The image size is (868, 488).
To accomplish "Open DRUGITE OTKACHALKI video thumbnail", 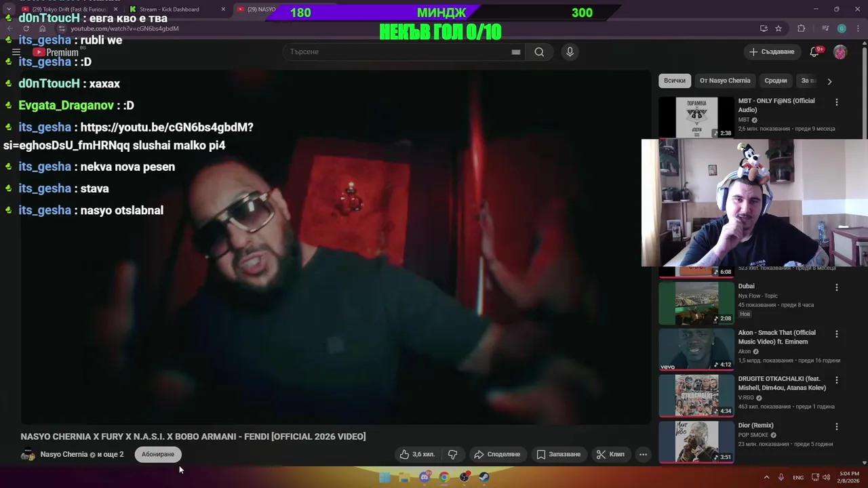I will point(696,396).
